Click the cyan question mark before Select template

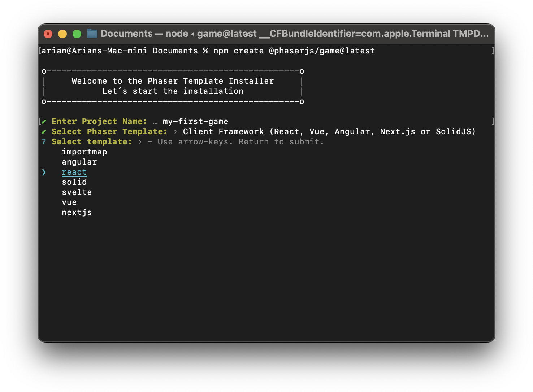click(44, 142)
